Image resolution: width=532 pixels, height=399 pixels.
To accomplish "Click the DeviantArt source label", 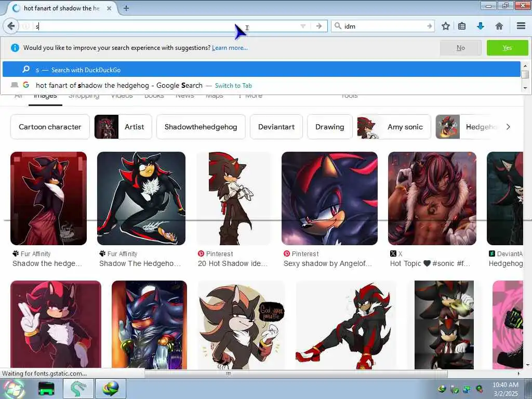I will (x=509, y=254).
